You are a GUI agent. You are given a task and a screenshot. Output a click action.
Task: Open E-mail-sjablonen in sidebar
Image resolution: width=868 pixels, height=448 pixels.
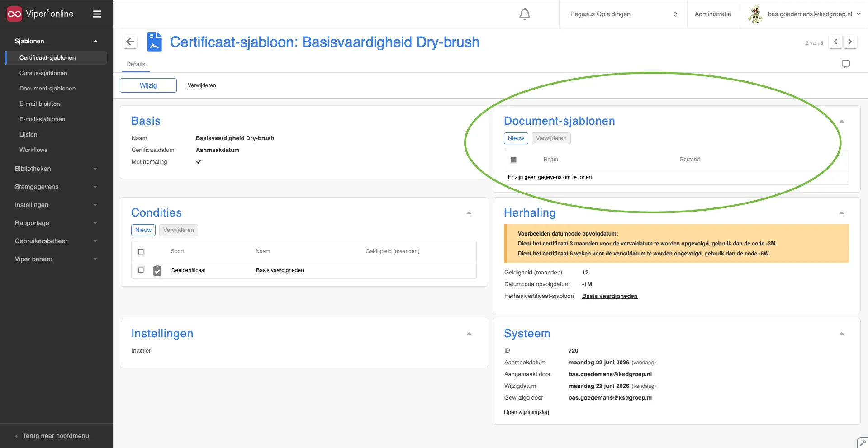pos(42,119)
